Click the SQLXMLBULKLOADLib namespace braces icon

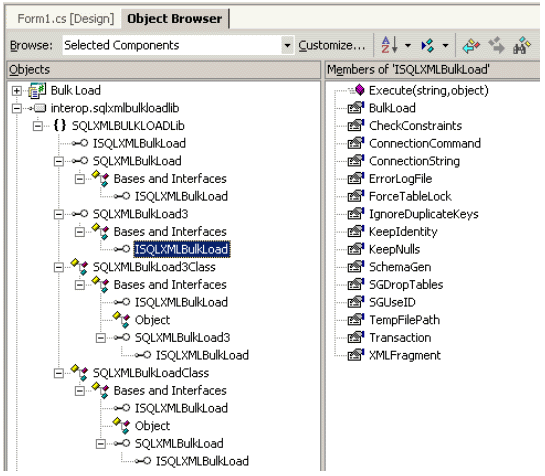point(59,126)
